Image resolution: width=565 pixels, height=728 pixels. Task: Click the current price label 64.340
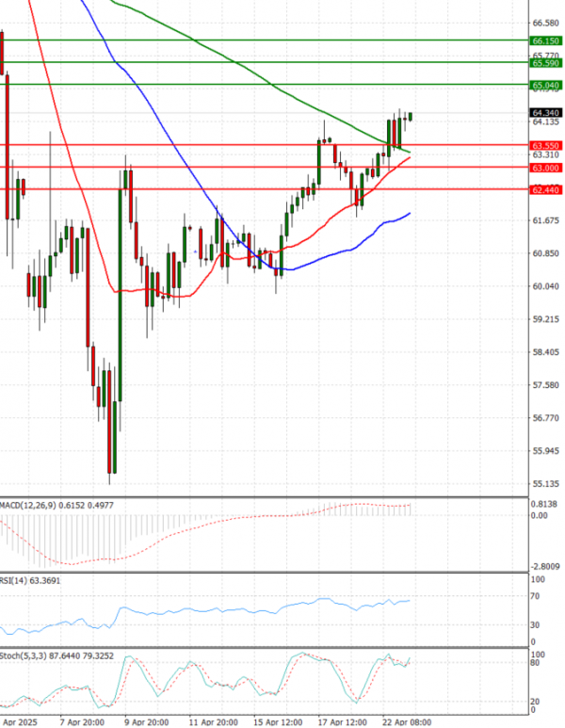pos(545,113)
